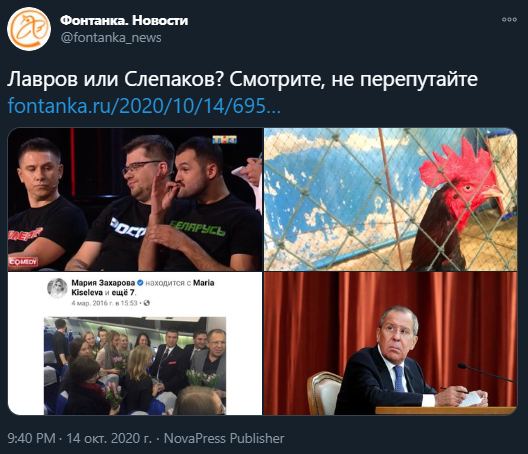Click the 9:40 PM timestamp
Image resolution: width=528 pixels, height=454 pixels.
coord(31,438)
